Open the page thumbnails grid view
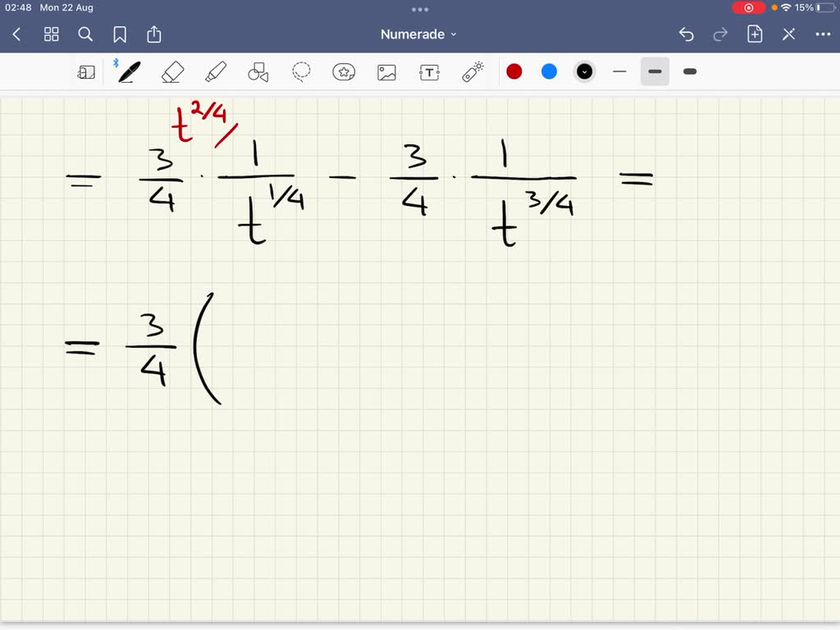This screenshot has height=630, width=840. (x=51, y=34)
